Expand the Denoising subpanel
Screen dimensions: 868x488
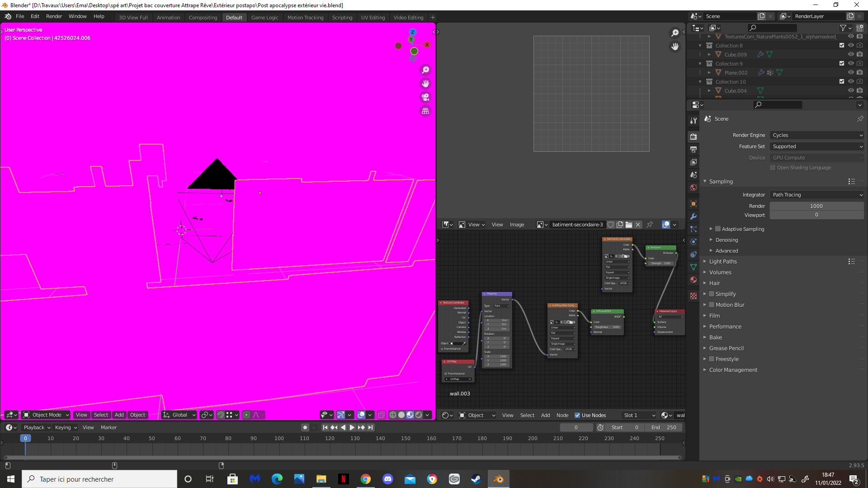(x=726, y=240)
